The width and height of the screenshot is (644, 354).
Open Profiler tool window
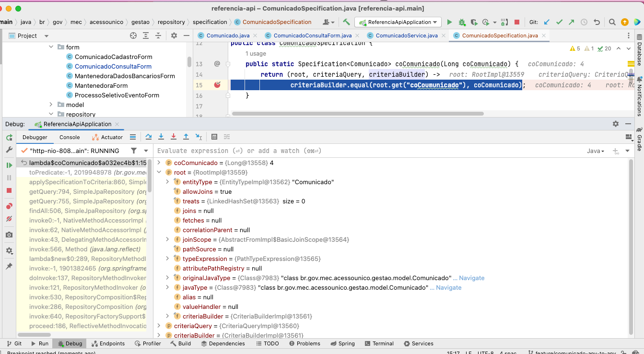coord(148,343)
